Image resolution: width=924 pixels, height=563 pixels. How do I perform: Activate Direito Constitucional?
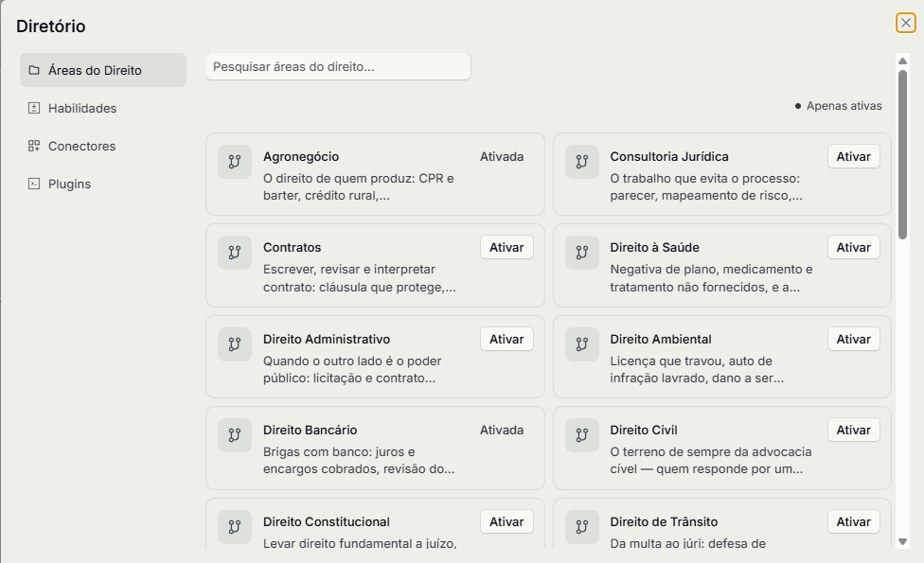[506, 521]
